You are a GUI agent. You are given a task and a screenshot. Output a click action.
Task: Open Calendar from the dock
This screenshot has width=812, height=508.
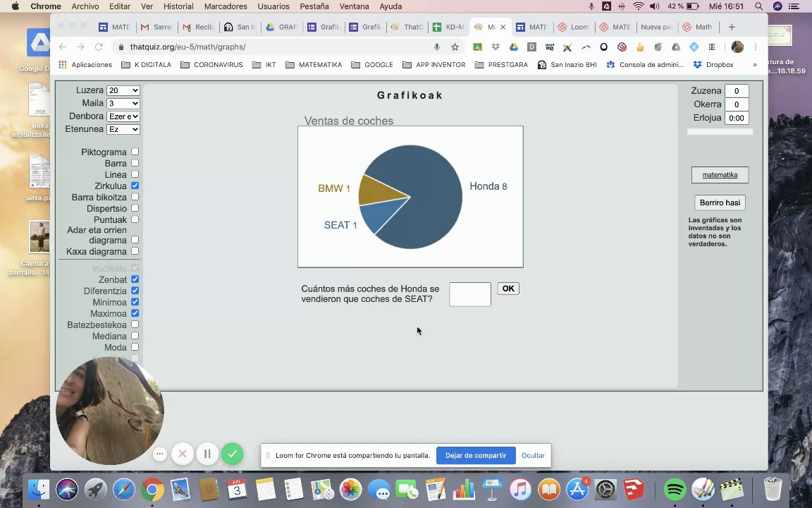(237, 490)
